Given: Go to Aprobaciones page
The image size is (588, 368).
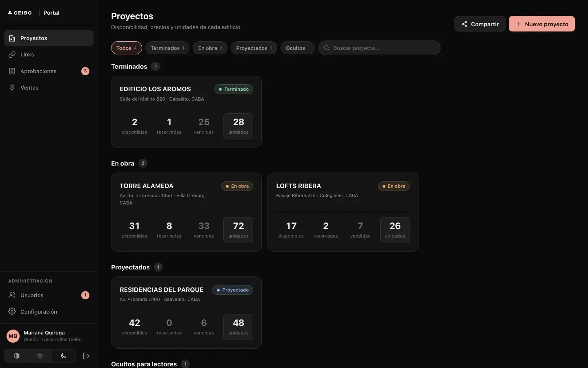Looking at the screenshot, I should click(x=49, y=71).
